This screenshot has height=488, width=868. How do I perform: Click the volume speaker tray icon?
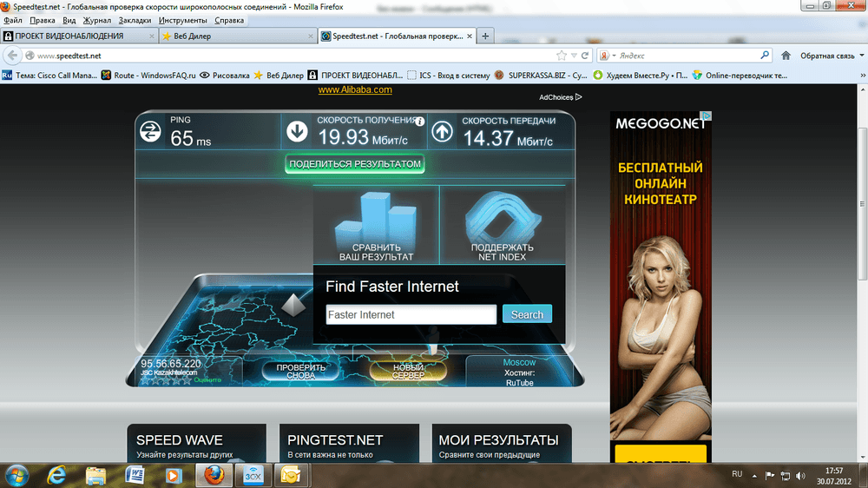pos(800,476)
